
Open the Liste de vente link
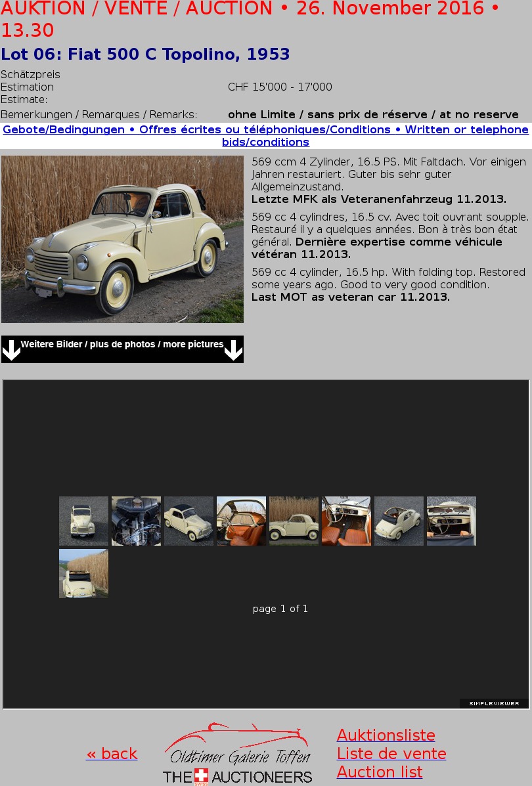(391, 753)
